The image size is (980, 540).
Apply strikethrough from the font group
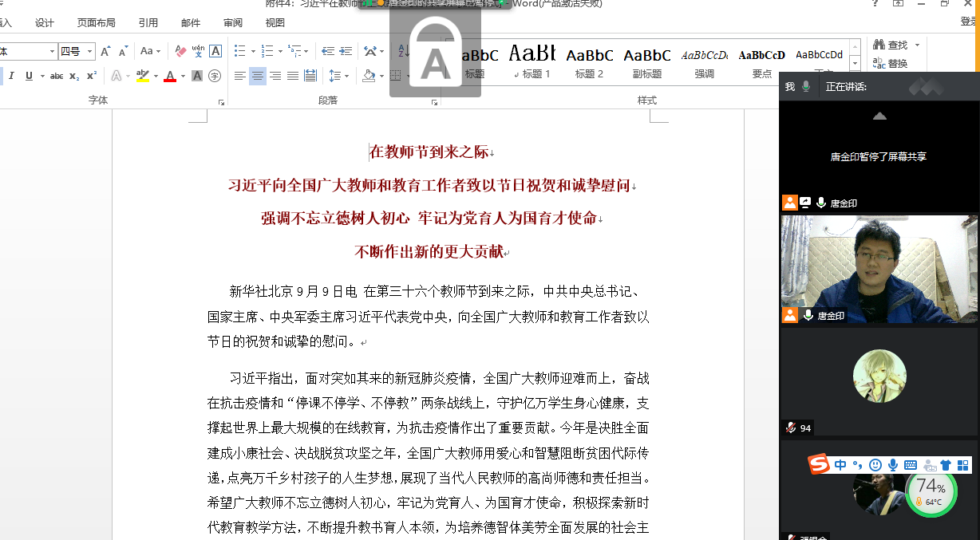pyautogui.click(x=57, y=77)
